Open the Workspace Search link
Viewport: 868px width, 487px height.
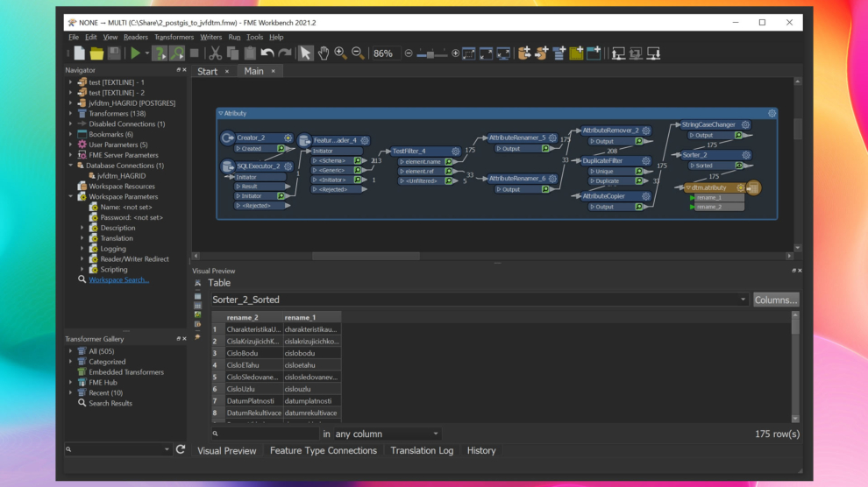[118, 279]
